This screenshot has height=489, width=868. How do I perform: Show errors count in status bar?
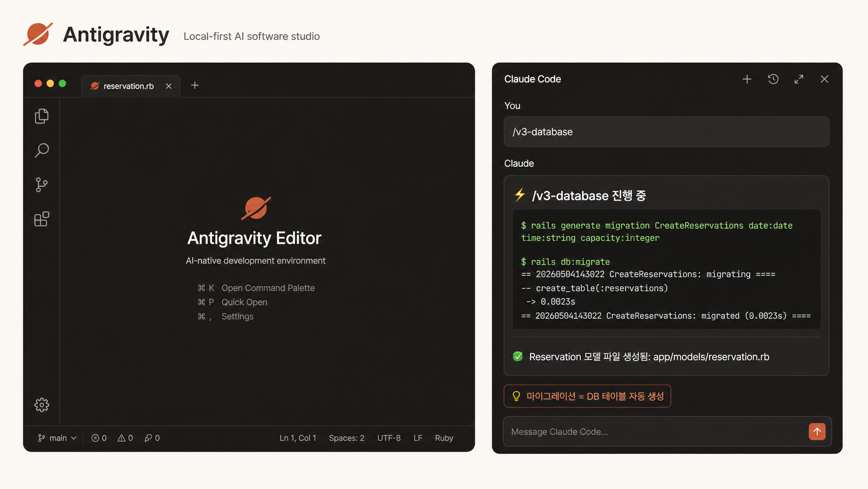[x=99, y=438]
